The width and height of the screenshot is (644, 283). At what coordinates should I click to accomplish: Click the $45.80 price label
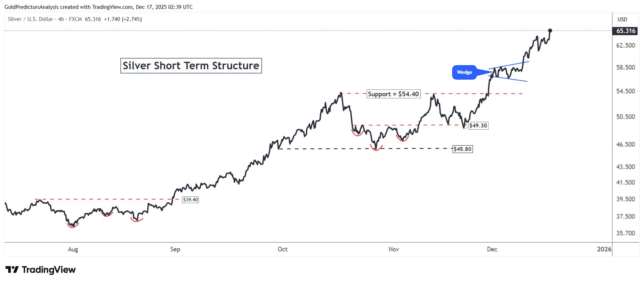click(x=463, y=149)
